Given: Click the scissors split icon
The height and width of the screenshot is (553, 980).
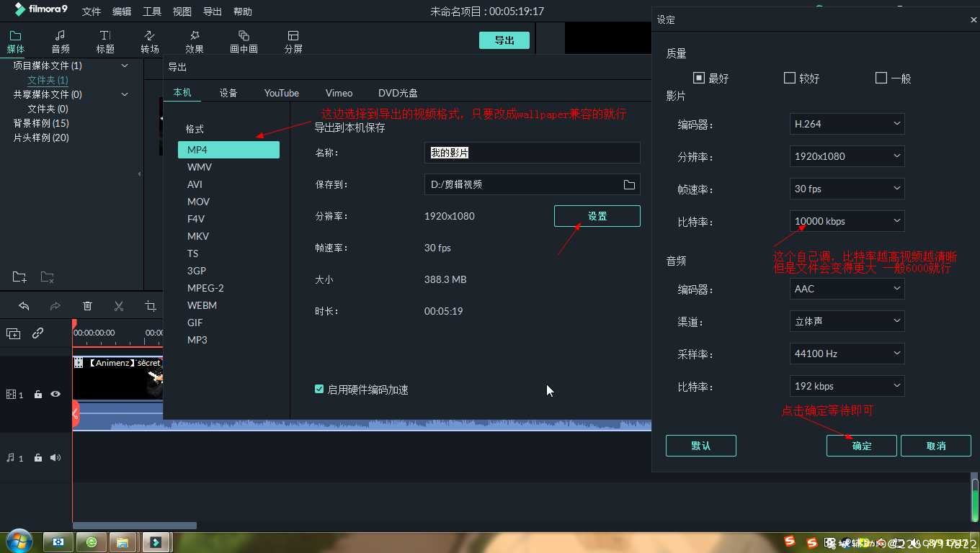Looking at the screenshot, I should pyautogui.click(x=119, y=306).
